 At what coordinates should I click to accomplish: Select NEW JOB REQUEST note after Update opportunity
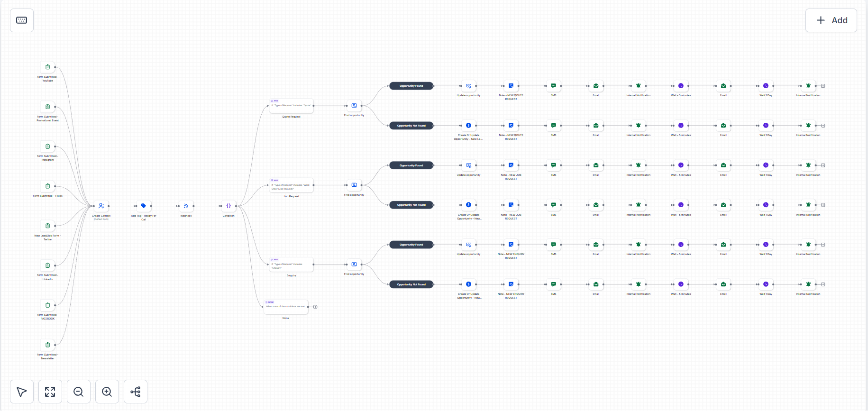[x=511, y=165]
